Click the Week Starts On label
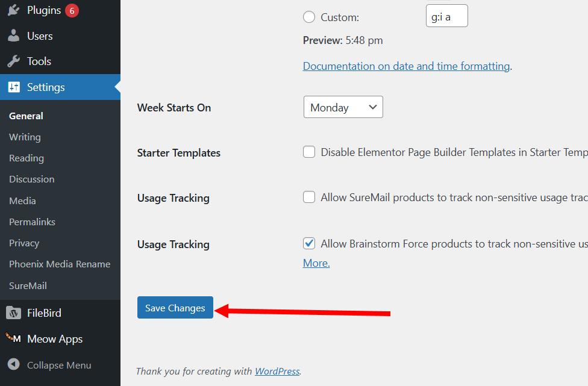The height and width of the screenshot is (386, 588). click(174, 108)
